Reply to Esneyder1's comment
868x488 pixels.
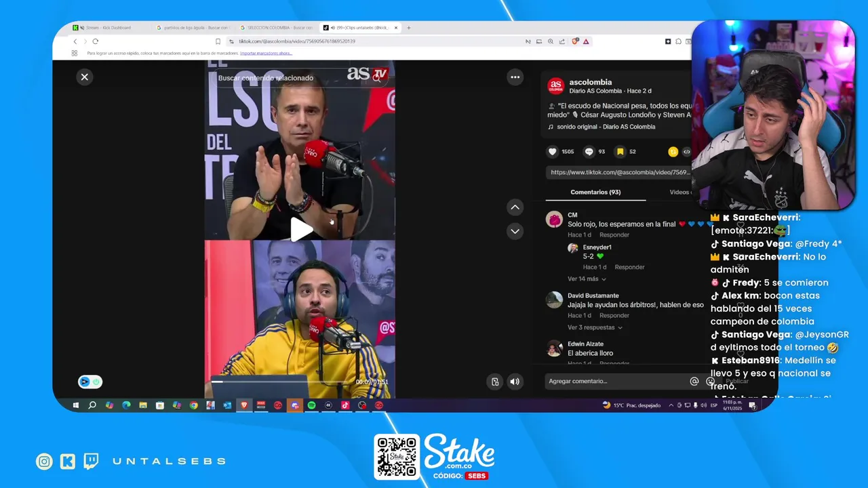629,267
